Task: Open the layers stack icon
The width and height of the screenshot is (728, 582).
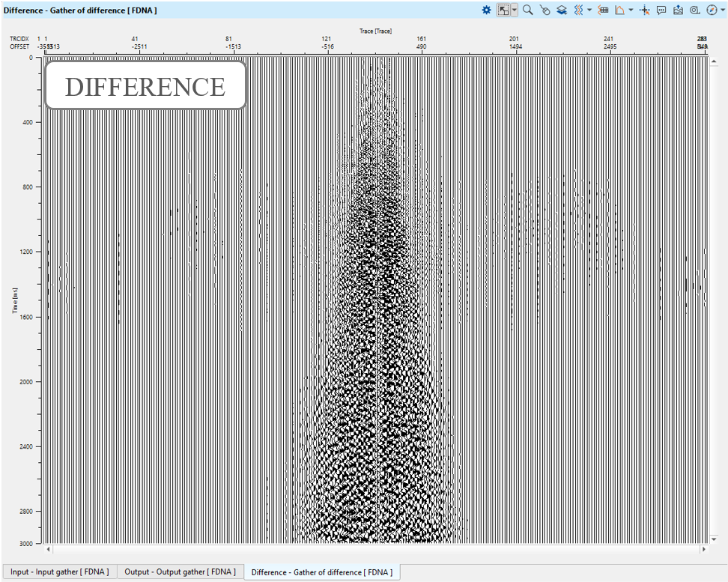Action: pos(561,10)
